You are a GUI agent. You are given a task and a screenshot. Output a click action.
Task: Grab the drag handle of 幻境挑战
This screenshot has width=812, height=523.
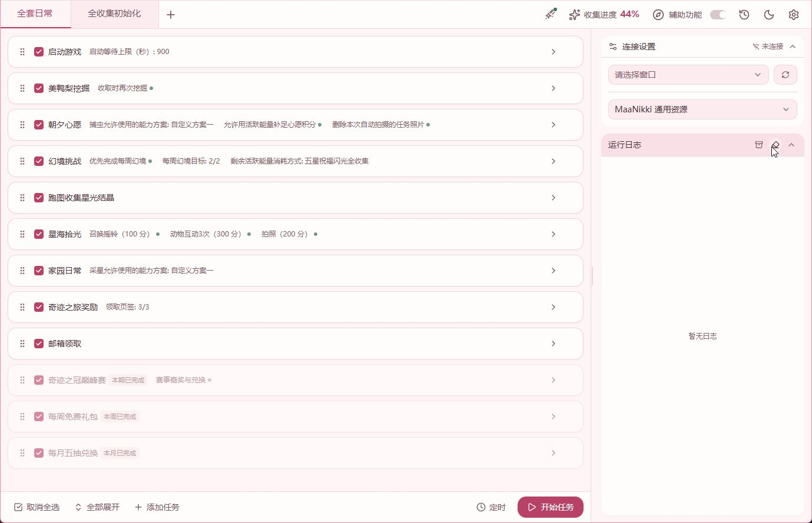coord(22,161)
